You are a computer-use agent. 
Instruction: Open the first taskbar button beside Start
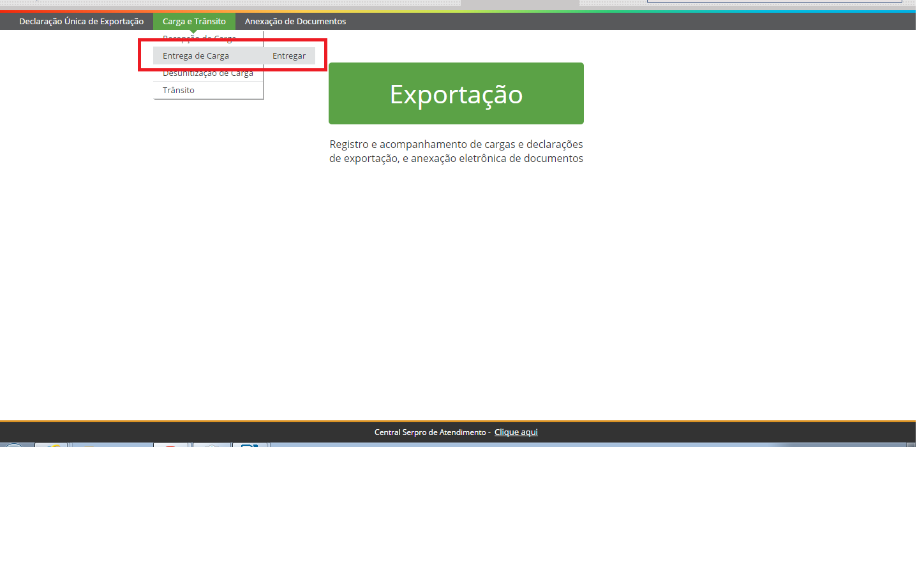tap(51, 445)
